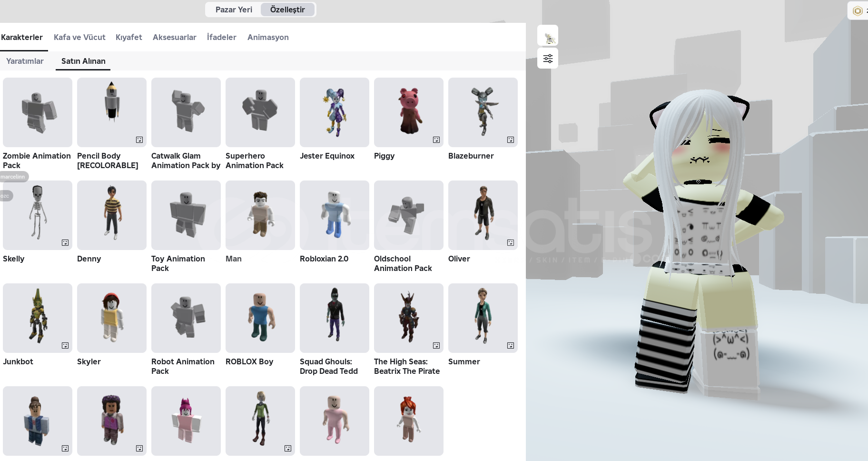Open the avatar settings sliders icon

pos(548,58)
